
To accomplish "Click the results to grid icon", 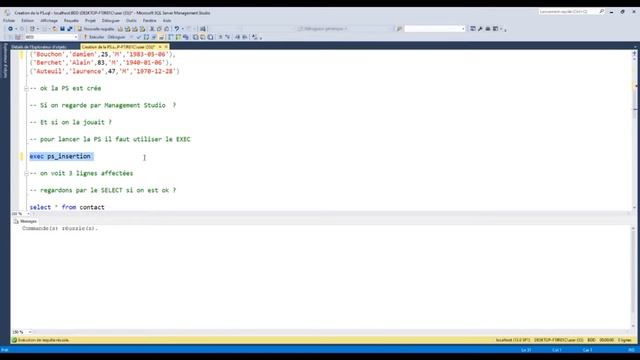I will (203, 37).
